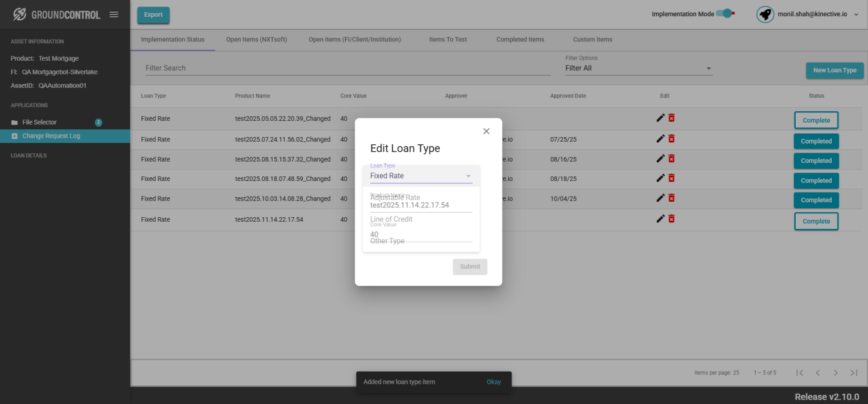The width and height of the screenshot is (868, 404).
Task: Sort by Loan Type column header
Action: (154, 96)
